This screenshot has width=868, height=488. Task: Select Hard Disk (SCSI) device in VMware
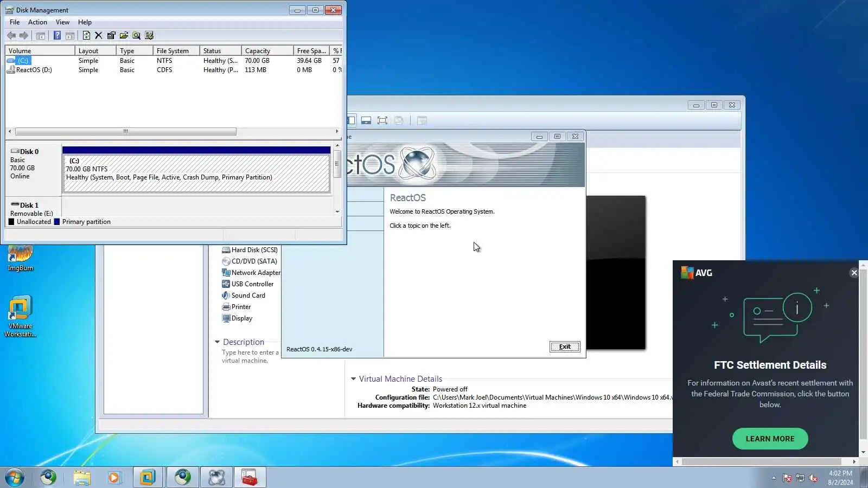[x=250, y=250]
